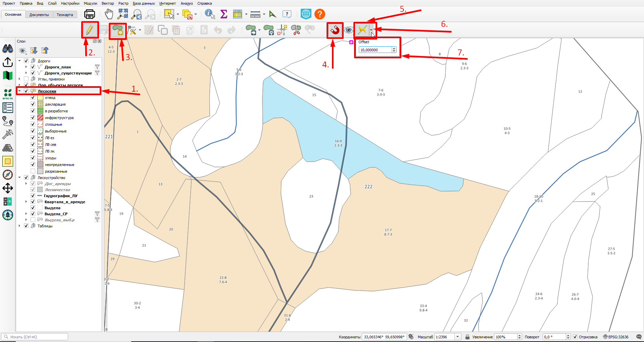Viewport: 644px width, 342px height.
Task: Select the Add Polygon Feature tool
Action: click(x=117, y=30)
